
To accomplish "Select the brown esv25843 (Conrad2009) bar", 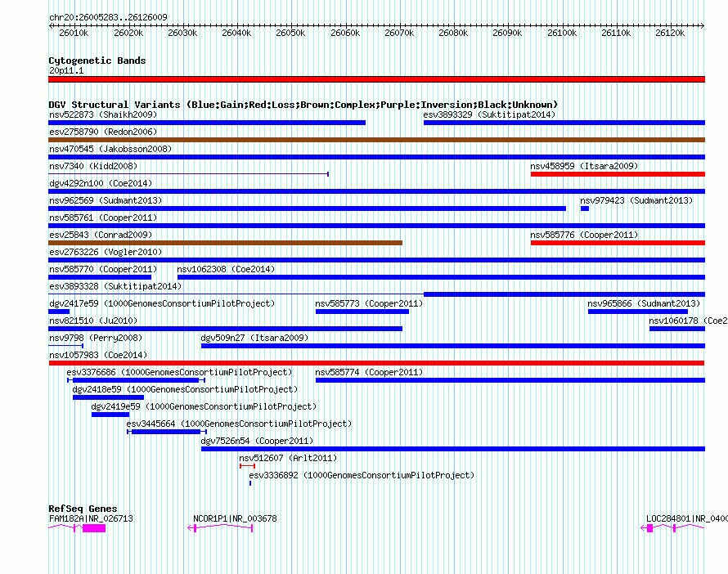I will (225, 243).
